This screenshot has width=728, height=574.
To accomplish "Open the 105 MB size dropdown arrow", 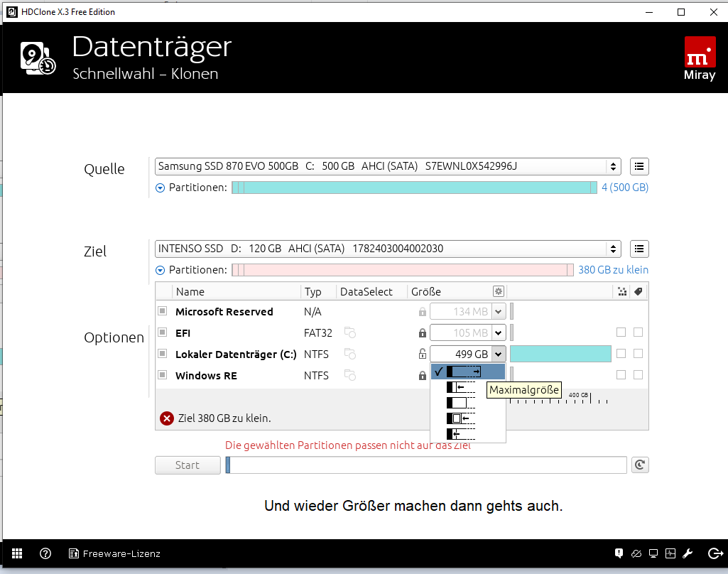I will [x=498, y=333].
